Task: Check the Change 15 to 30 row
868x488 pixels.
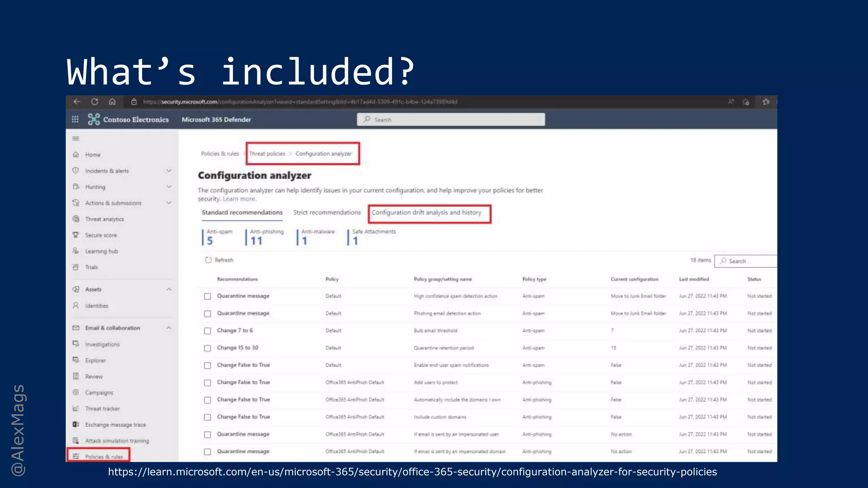Action: [207, 349]
